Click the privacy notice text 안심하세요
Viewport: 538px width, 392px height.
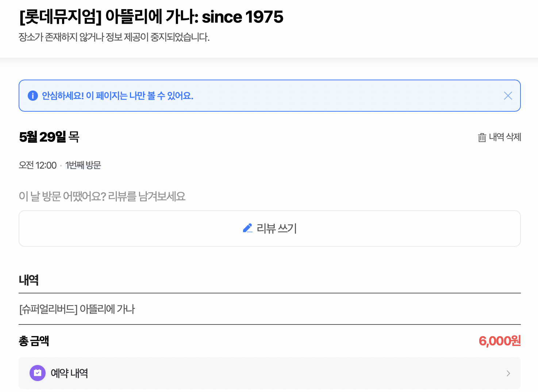pyautogui.click(x=118, y=96)
